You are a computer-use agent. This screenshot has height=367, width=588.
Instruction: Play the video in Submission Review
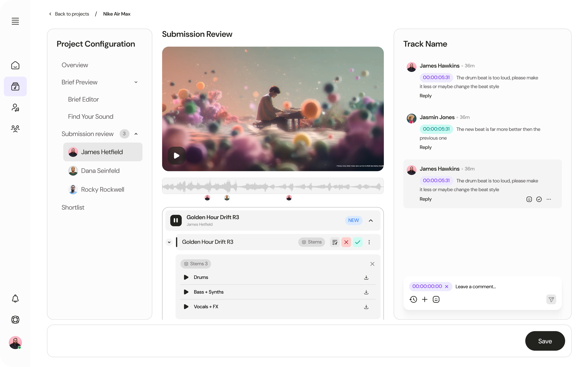176,155
